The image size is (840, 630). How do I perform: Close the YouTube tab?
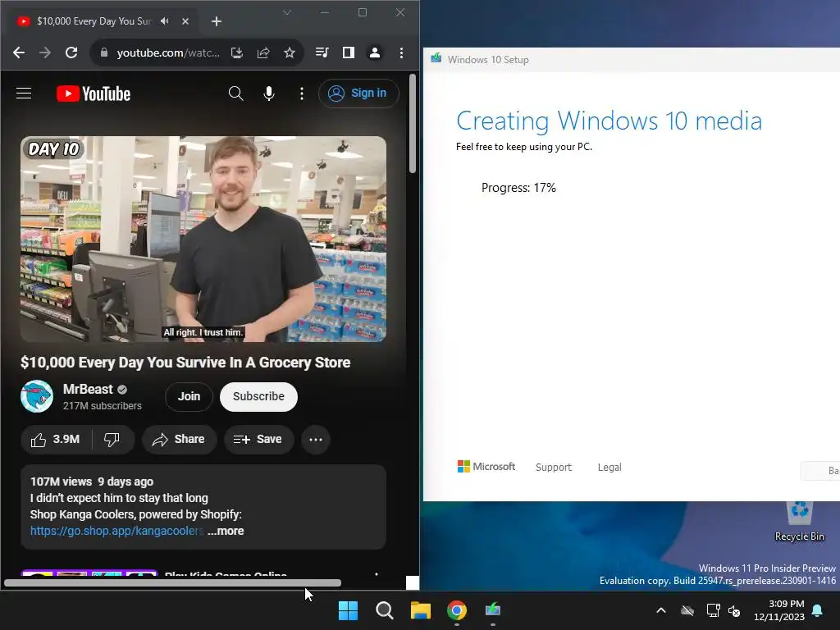point(185,21)
